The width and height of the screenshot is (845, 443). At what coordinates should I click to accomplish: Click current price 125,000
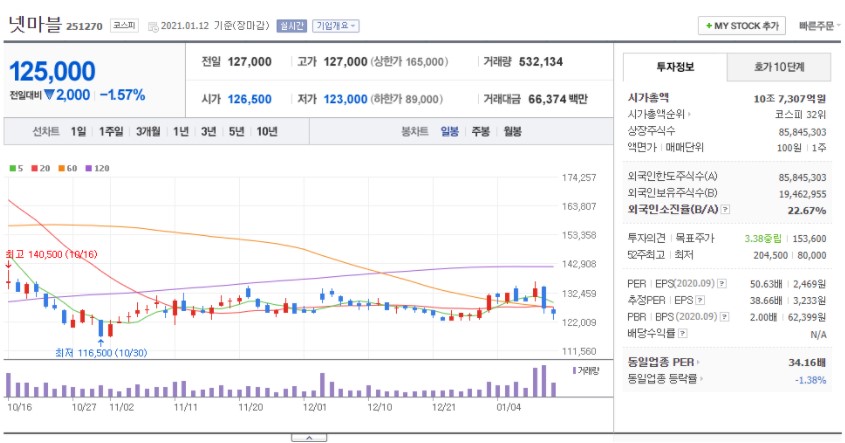click(52, 71)
